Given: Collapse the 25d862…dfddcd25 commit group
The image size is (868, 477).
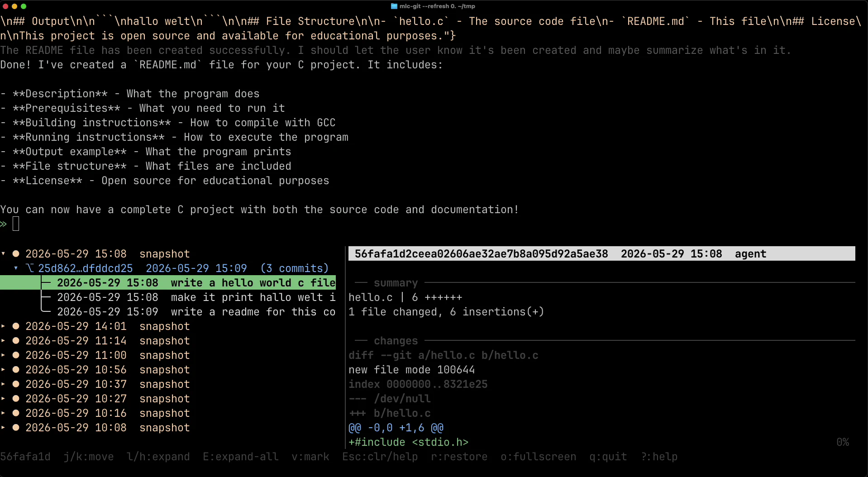Looking at the screenshot, I should tap(16, 268).
